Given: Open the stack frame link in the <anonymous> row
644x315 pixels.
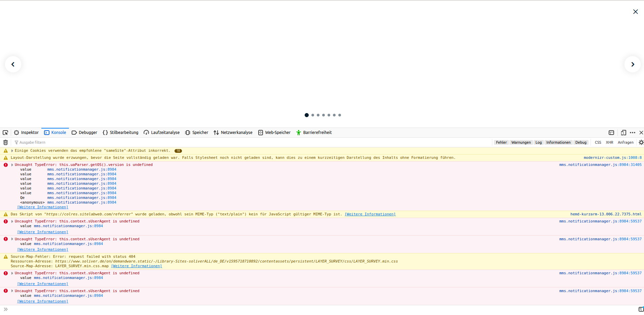Looking at the screenshot, I should 82,203.
